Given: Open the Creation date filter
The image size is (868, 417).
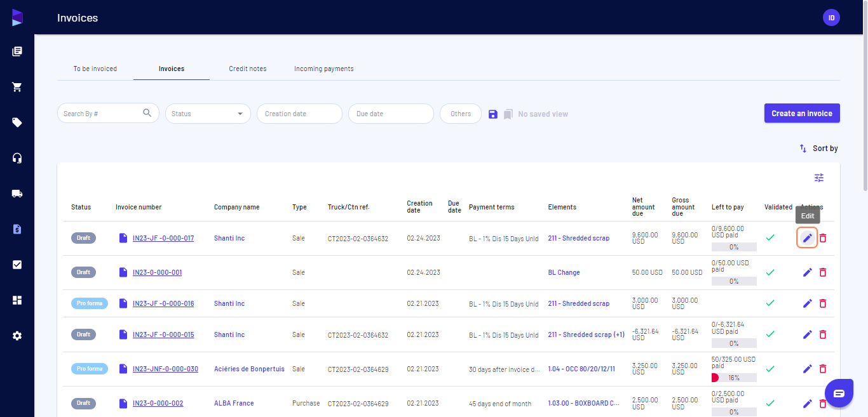Looking at the screenshot, I should [299, 114].
